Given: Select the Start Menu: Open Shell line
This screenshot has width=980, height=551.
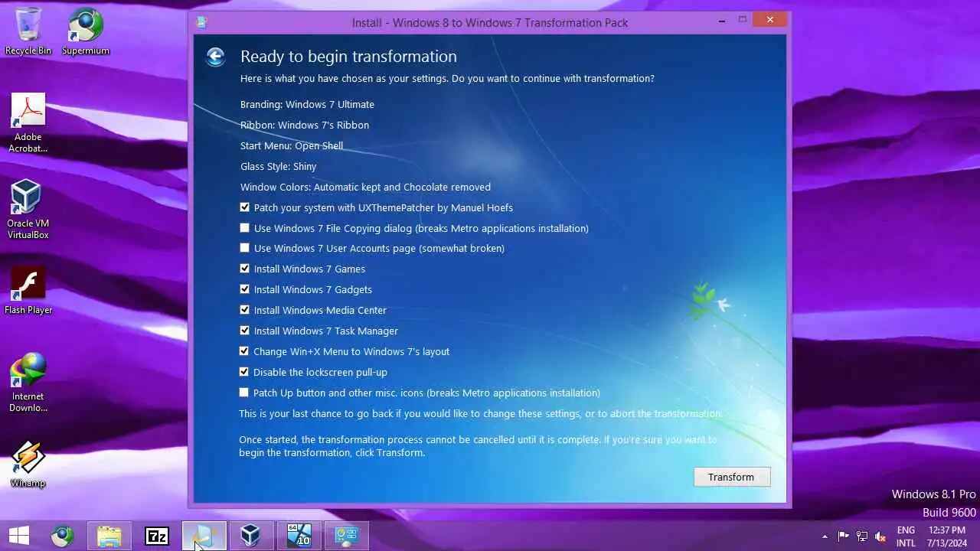Looking at the screenshot, I should pyautogui.click(x=292, y=145).
